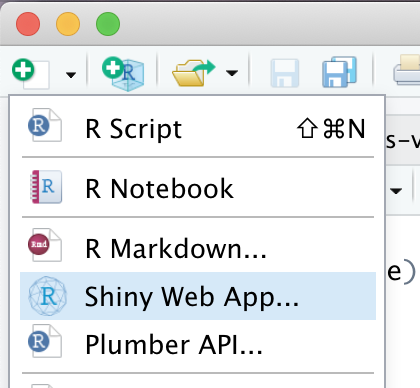
Task: Click the R Script file icon
Action: point(45,125)
